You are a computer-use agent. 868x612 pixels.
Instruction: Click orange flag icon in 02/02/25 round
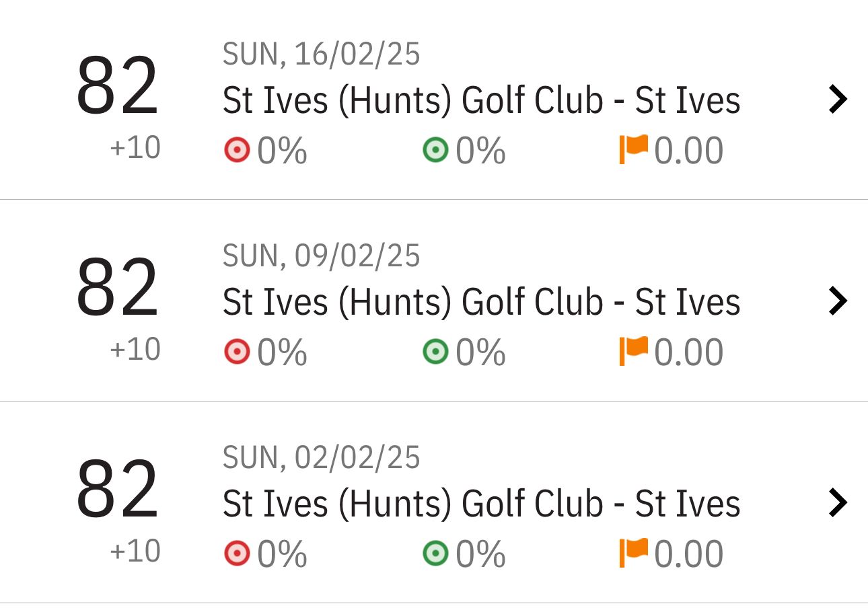[633, 553]
